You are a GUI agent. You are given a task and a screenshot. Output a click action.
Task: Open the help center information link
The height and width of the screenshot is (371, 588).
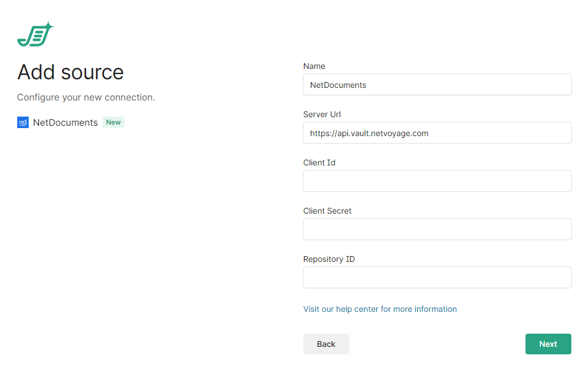tap(380, 309)
